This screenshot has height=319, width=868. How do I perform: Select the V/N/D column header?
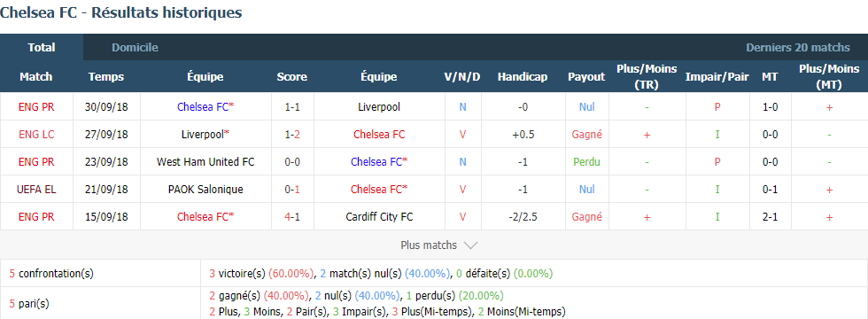[x=462, y=77]
